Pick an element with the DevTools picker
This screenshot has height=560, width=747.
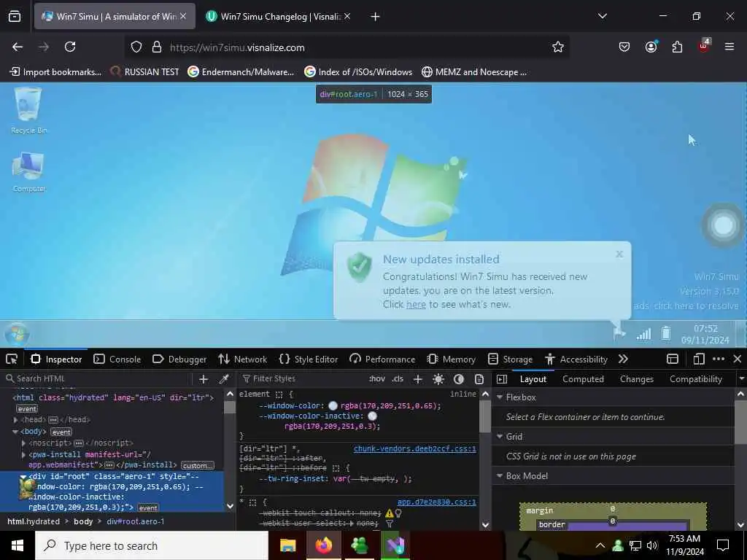point(12,359)
